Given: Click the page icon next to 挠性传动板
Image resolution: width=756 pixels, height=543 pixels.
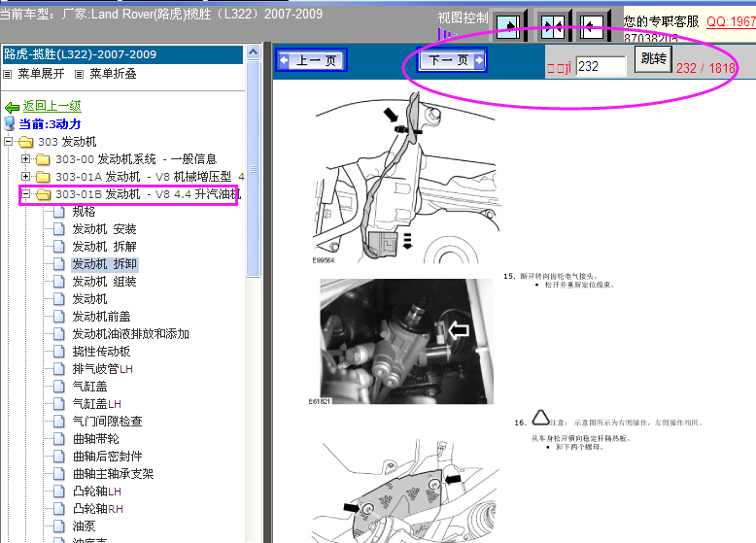Looking at the screenshot, I should pos(59,352).
